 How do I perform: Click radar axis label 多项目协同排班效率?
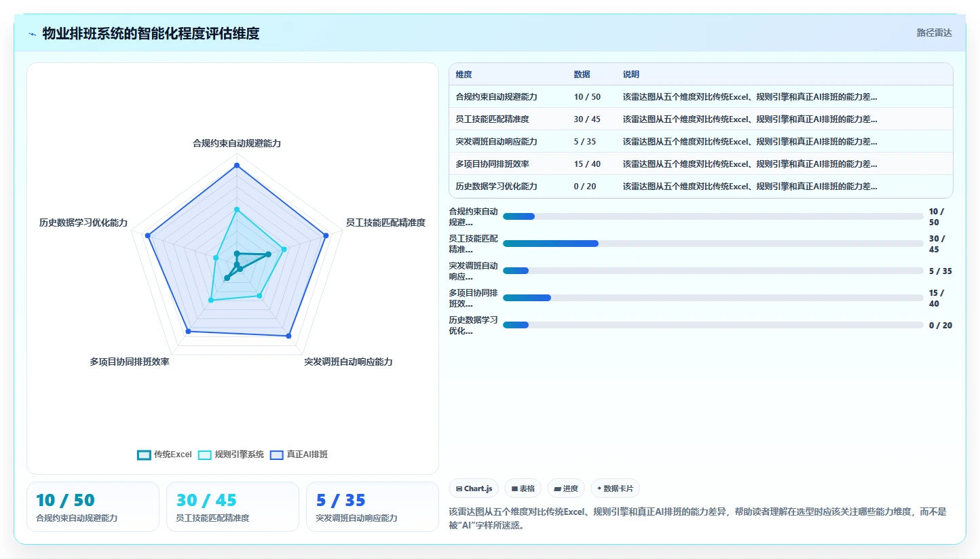[130, 362]
